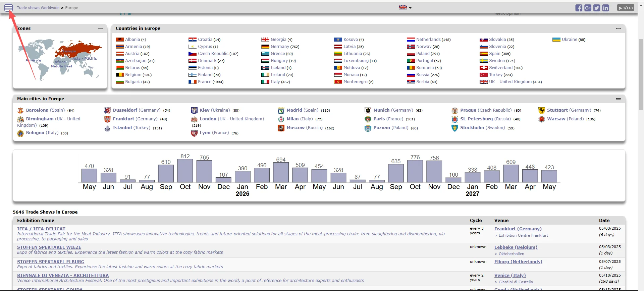The height and width of the screenshot is (291, 644).
Task: Open Trade shows Worldwide breadcrumb link
Action: coord(38,8)
